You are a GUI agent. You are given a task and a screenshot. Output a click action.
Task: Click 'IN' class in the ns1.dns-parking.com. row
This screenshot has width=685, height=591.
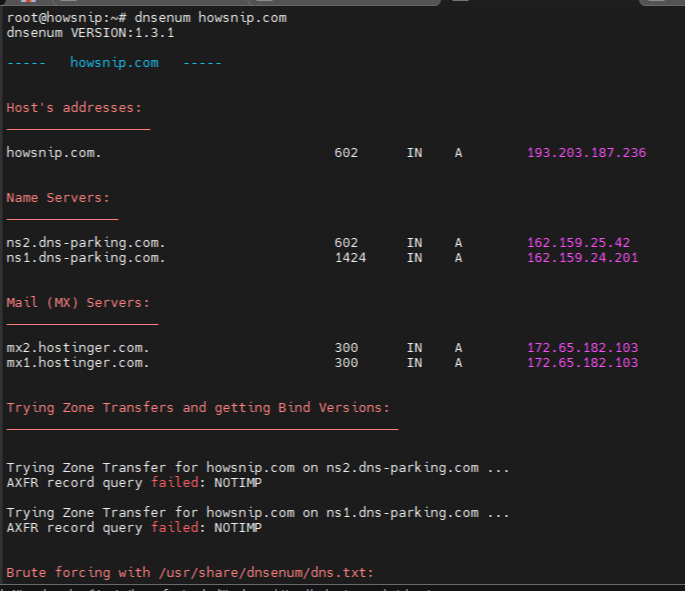coord(414,258)
